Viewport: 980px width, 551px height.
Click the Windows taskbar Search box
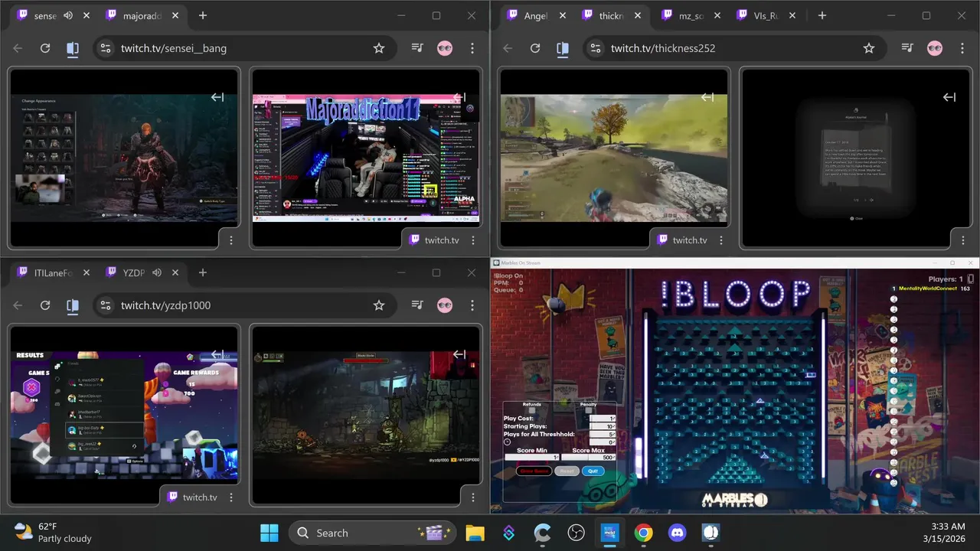[372, 533]
